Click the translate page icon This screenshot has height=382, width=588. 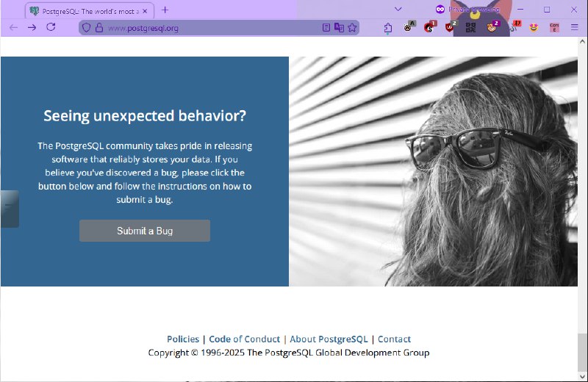(x=339, y=28)
